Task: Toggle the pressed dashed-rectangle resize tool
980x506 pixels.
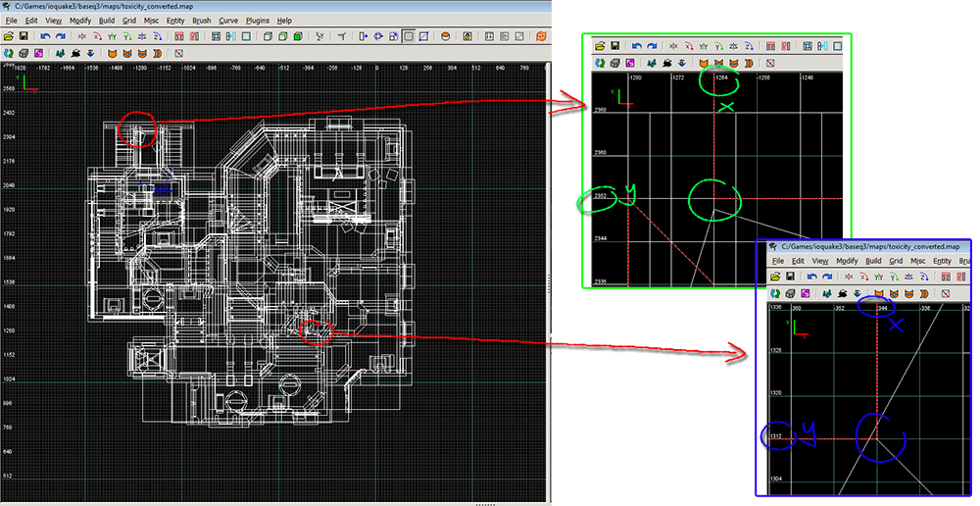Action: pos(408,36)
